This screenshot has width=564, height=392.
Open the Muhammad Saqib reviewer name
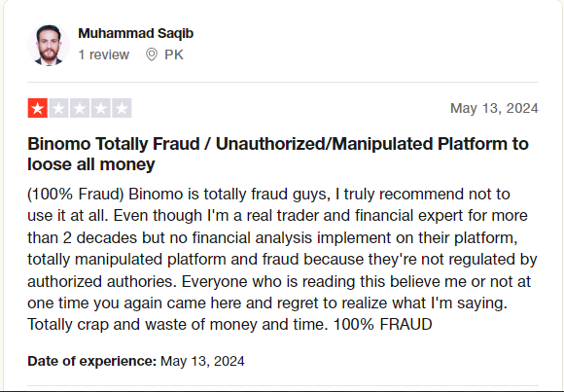(135, 33)
